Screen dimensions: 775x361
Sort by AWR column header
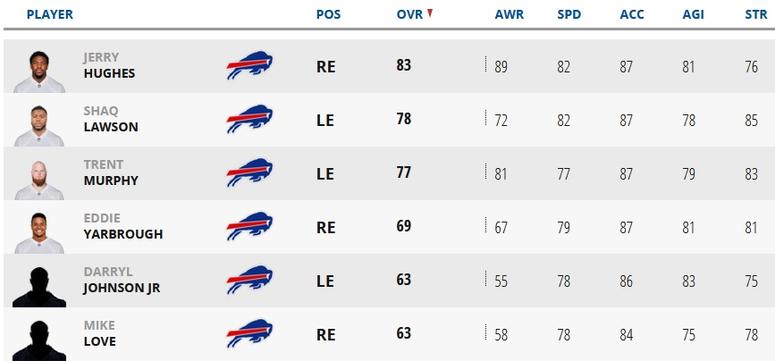(509, 15)
